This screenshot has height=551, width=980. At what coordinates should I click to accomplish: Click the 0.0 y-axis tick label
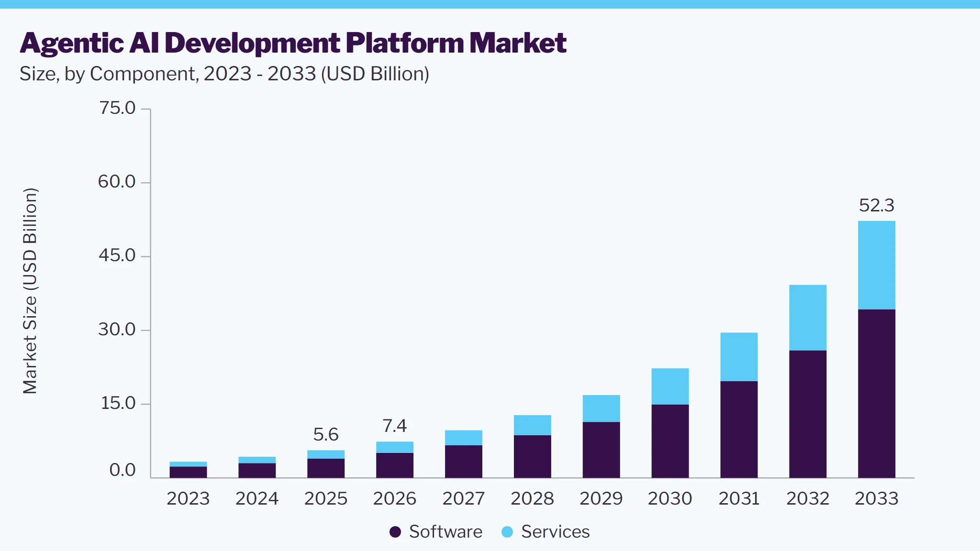122,470
